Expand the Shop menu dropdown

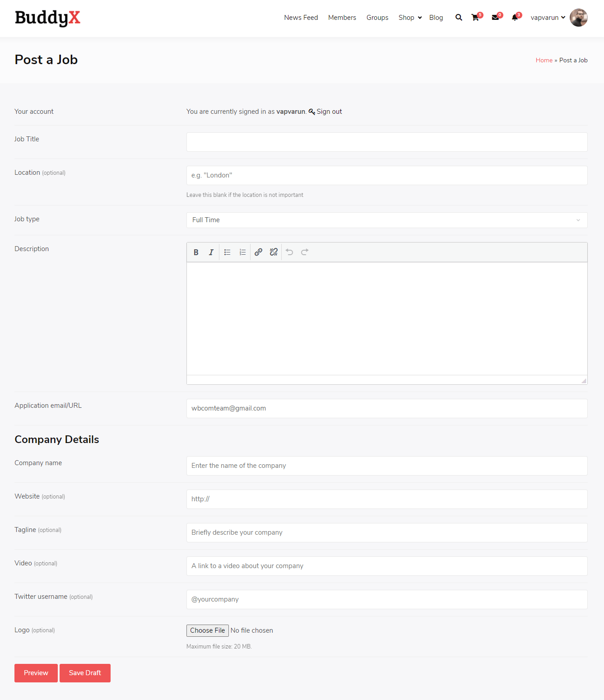tap(410, 18)
